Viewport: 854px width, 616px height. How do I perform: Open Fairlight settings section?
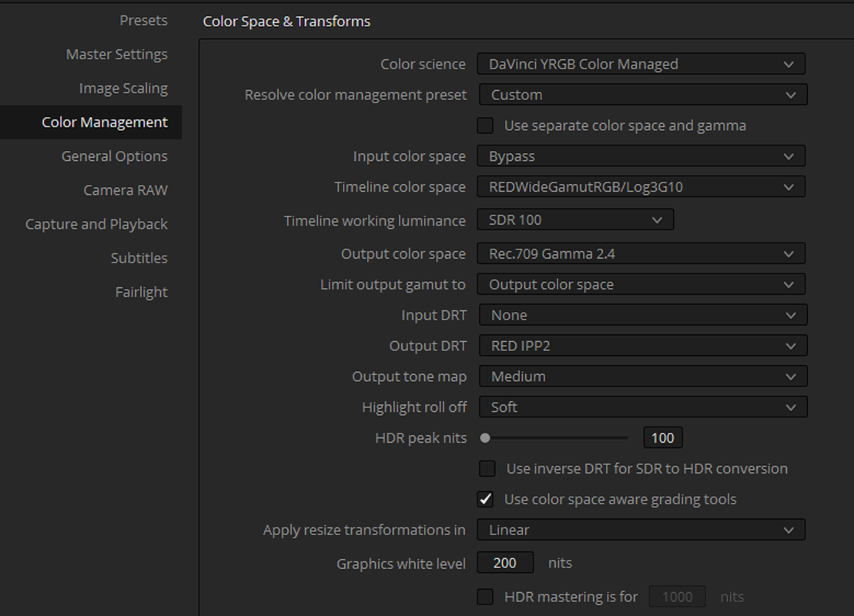(x=141, y=293)
